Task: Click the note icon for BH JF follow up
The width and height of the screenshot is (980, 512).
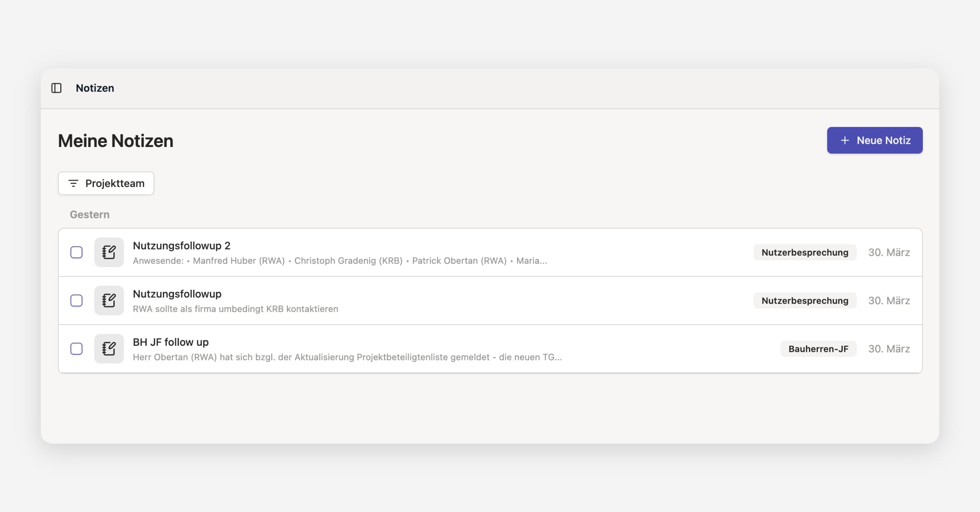Action: [109, 349]
